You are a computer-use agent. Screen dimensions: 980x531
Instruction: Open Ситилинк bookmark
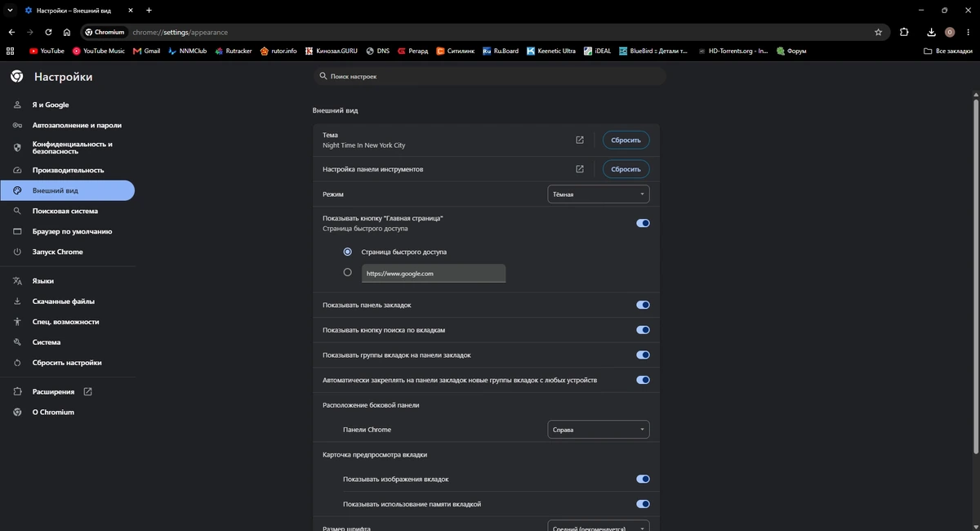tap(457, 51)
